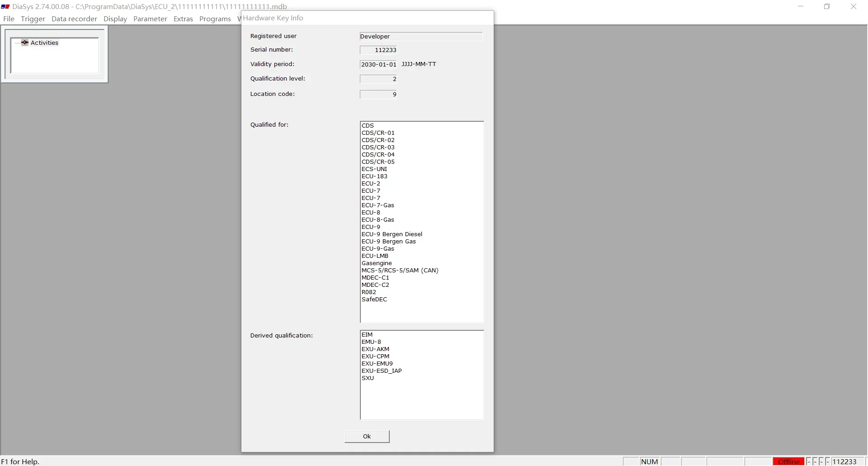
Task: Click the 112233 key number in status bar
Action: point(844,461)
